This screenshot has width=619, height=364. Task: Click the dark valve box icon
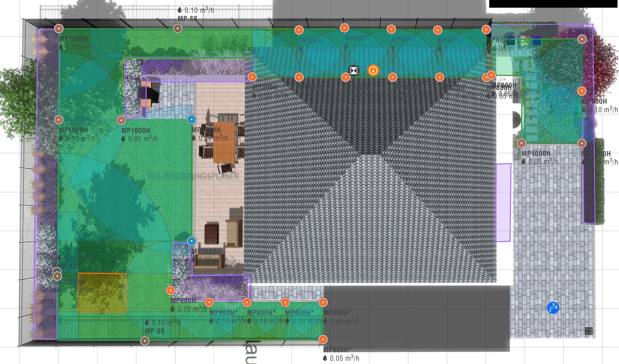354,70
